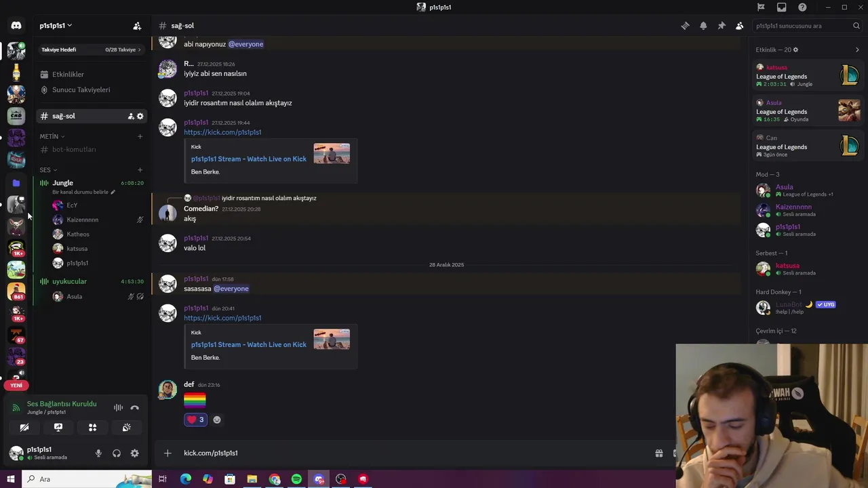
Task: Toggle member list visibility
Action: click(740, 26)
